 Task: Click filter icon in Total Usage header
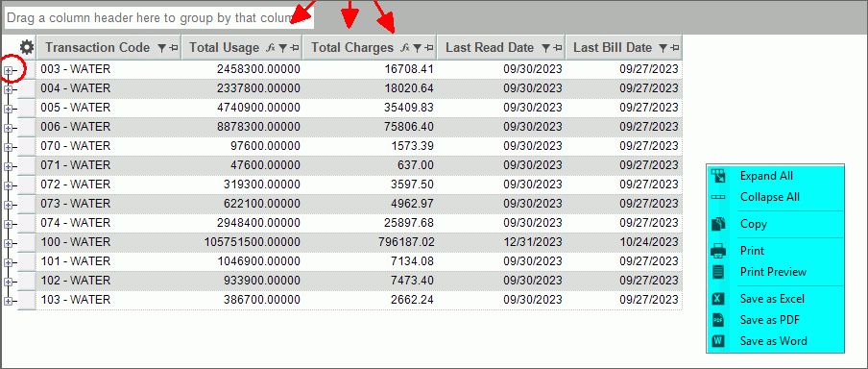282,48
